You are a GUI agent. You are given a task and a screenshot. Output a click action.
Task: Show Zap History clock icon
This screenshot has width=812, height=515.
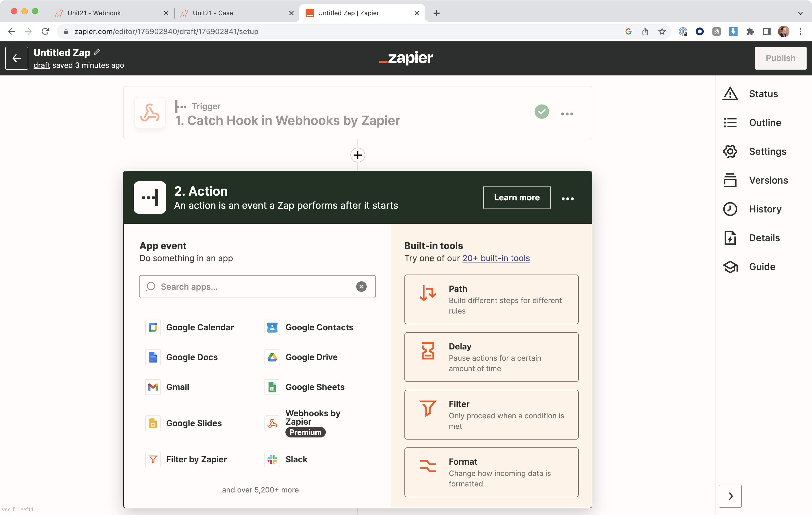(x=730, y=209)
